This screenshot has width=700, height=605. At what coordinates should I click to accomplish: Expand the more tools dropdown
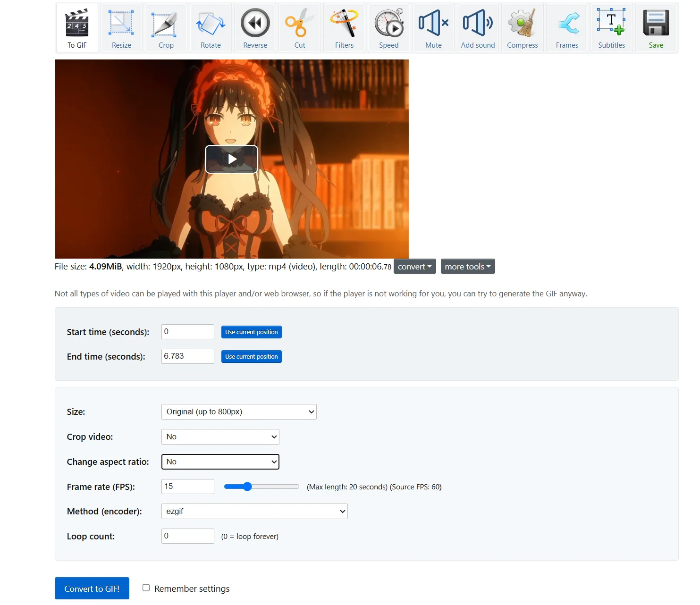[x=468, y=267]
